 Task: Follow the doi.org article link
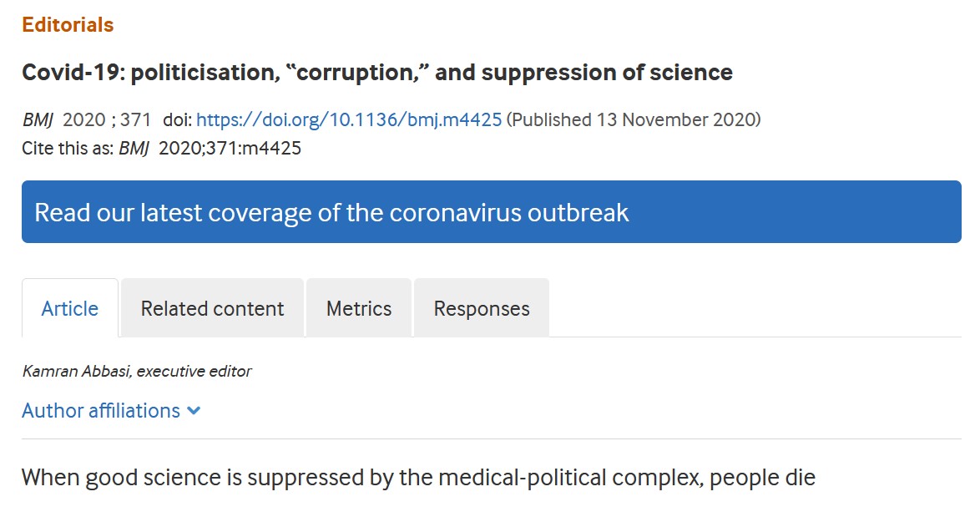(x=349, y=119)
